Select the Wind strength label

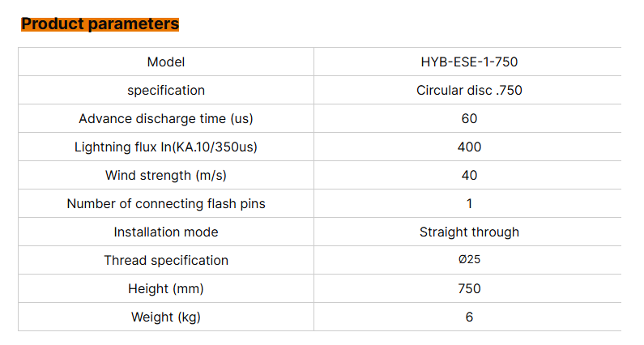166,176
